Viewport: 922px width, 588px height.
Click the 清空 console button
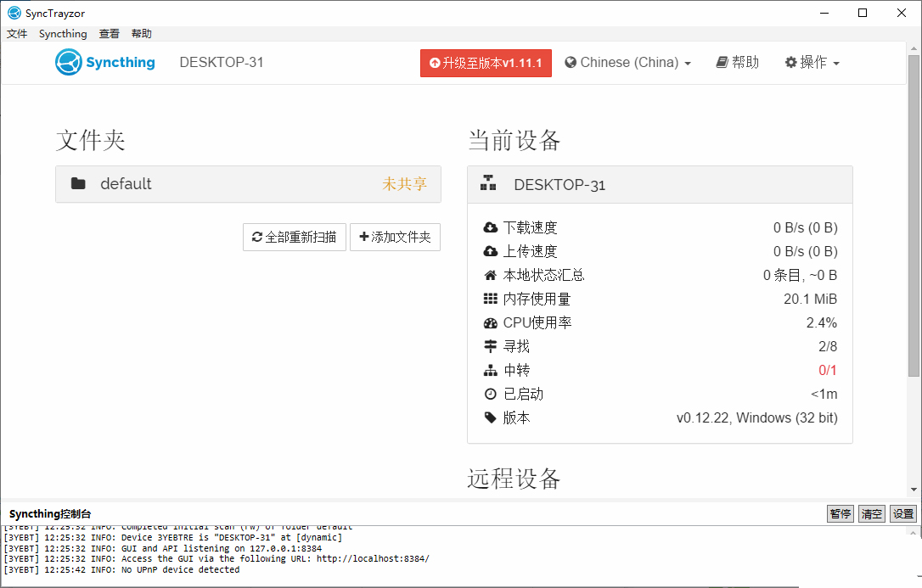(x=871, y=514)
